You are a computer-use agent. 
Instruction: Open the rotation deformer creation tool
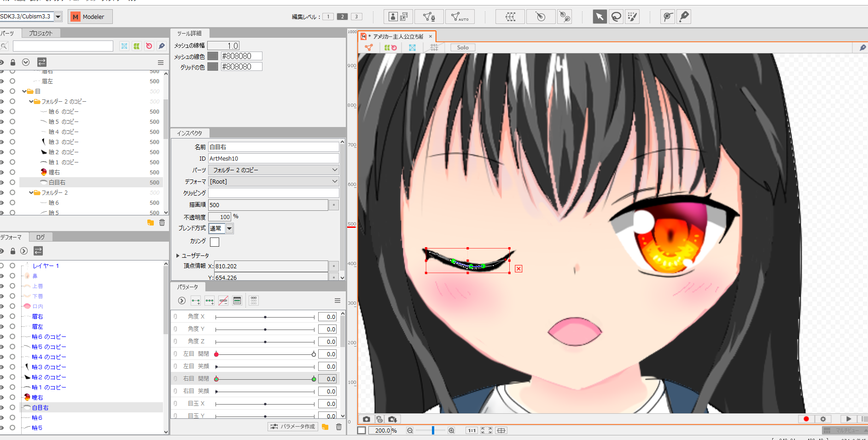565,17
